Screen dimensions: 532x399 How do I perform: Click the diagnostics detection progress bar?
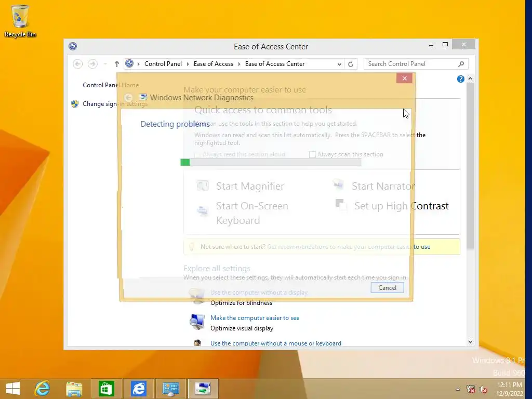(271, 163)
